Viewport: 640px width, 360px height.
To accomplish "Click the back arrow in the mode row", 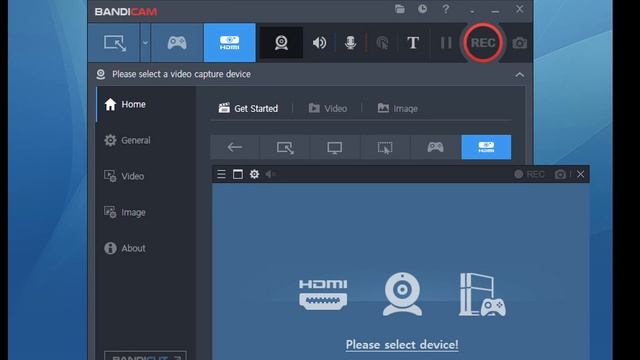I will 235,147.
